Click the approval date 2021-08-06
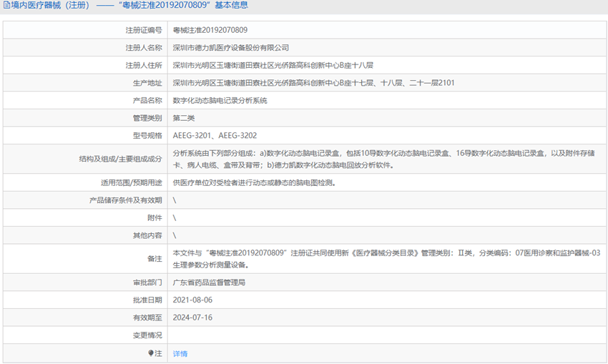 coord(192,300)
